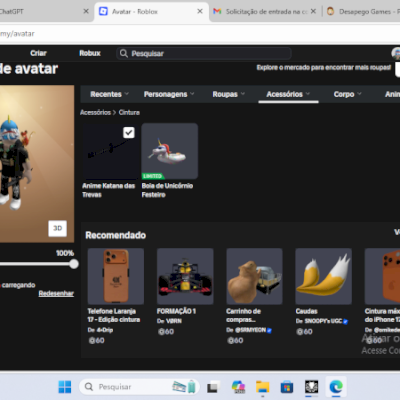The image size is (400, 400).
Task: Open the profile avatar icon in the top bar
Action: click(x=396, y=53)
